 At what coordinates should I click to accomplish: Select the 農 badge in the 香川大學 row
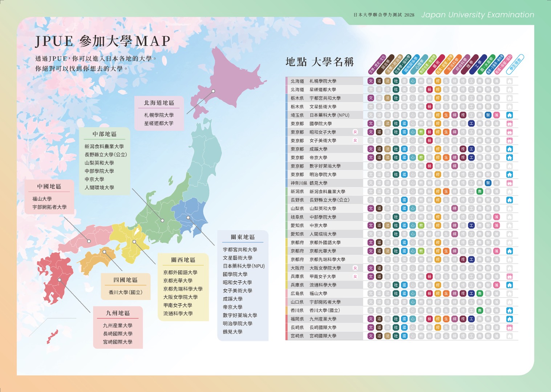pyautogui.click(x=479, y=310)
